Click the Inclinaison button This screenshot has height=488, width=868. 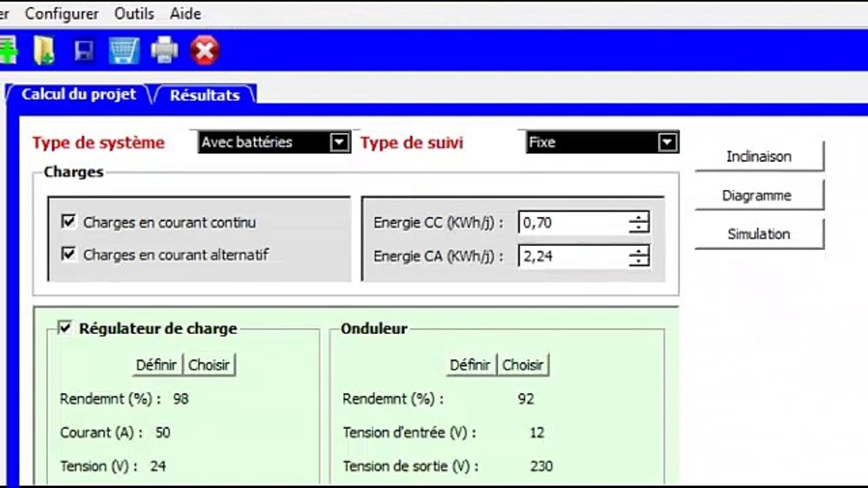[759, 157]
